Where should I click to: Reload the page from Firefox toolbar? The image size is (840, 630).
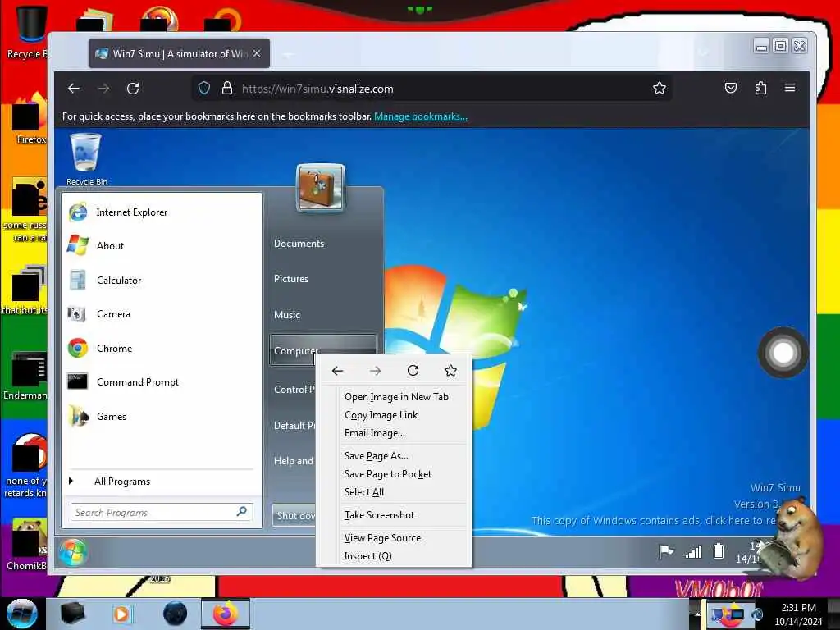tap(133, 89)
